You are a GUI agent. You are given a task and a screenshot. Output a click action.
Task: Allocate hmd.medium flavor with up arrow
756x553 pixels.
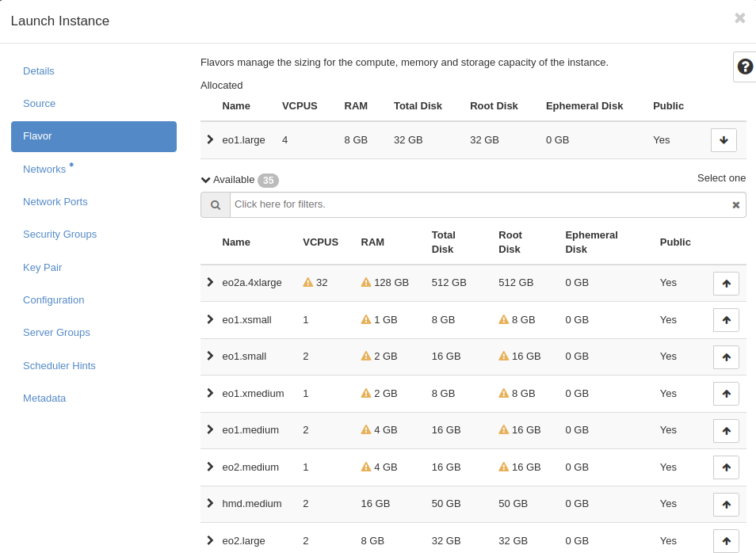[x=726, y=505]
